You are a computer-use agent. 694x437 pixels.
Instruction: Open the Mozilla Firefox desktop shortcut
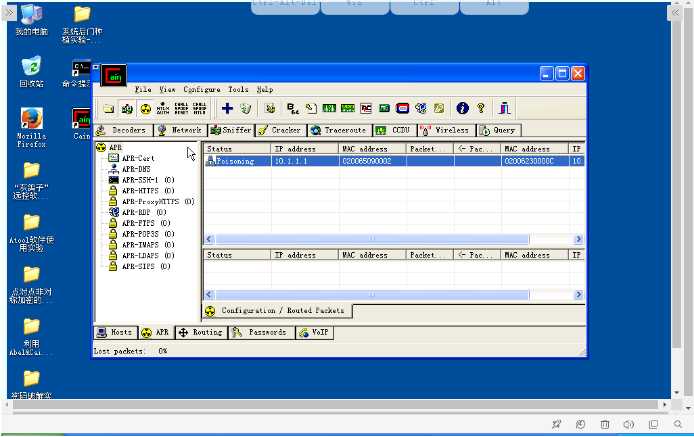pyautogui.click(x=31, y=128)
